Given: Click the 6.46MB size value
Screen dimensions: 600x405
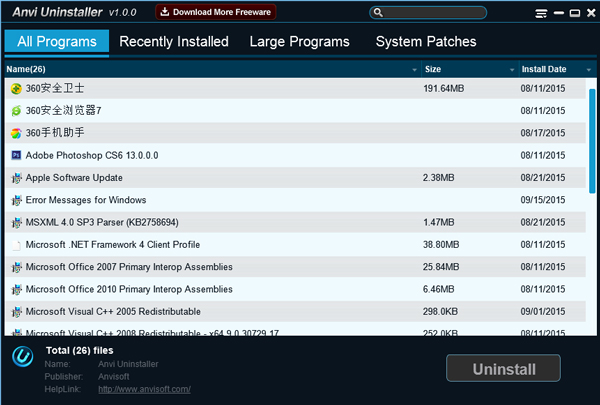Looking at the screenshot, I should coord(439,289).
